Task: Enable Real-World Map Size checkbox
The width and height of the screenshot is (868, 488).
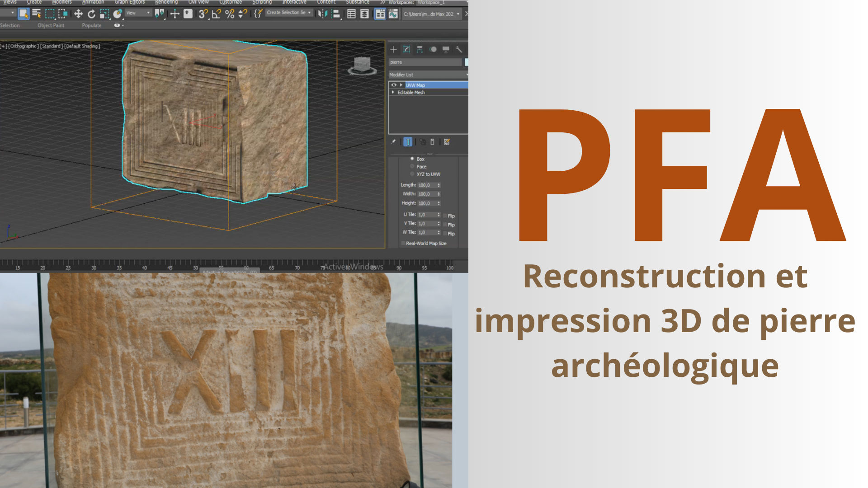Action: click(403, 243)
